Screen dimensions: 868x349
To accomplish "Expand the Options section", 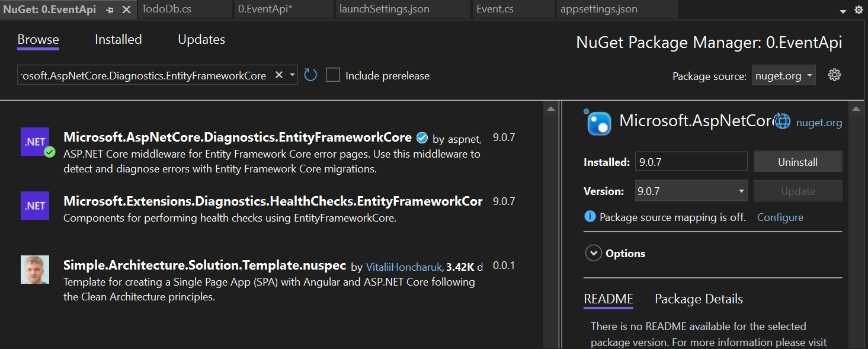I will pyautogui.click(x=594, y=254).
